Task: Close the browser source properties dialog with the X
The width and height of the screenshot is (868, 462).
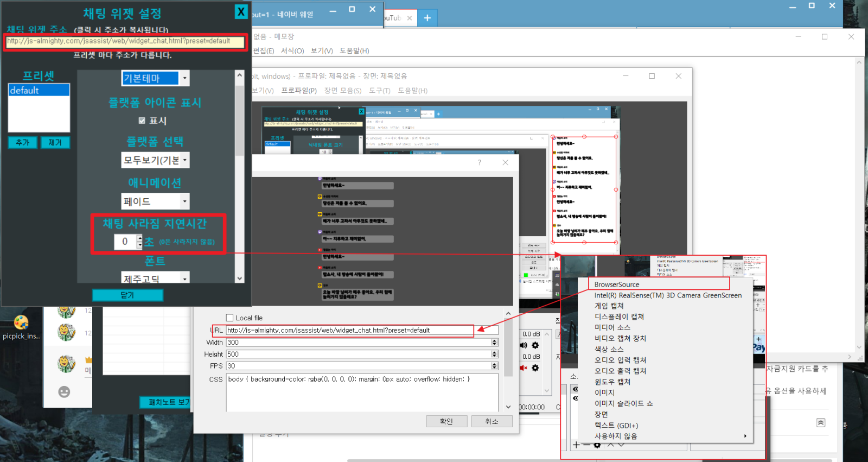Action: click(506, 162)
